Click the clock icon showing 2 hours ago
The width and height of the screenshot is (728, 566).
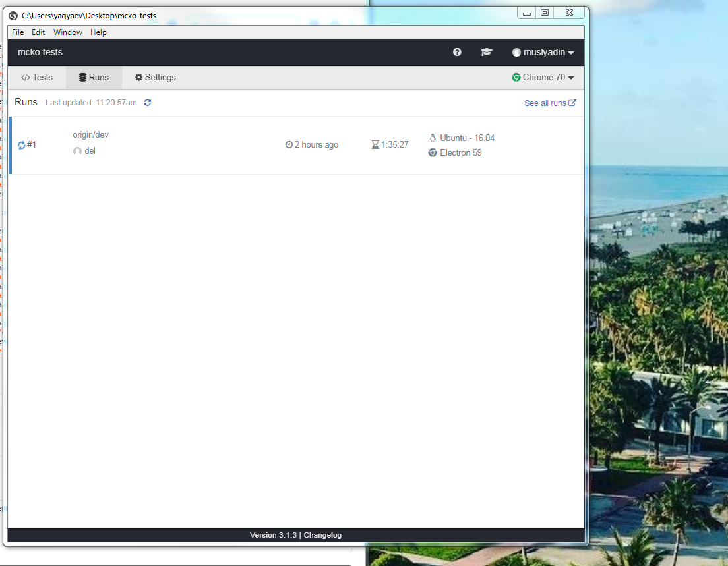(288, 144)
